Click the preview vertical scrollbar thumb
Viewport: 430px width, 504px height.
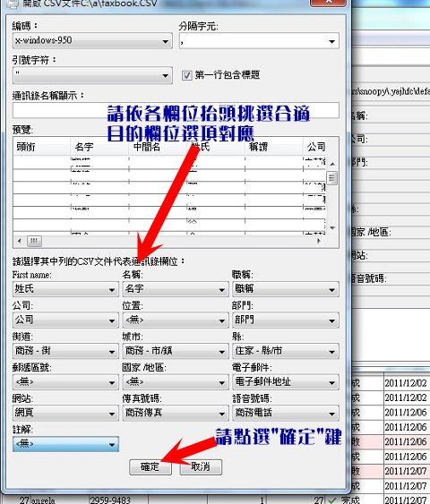[x=332, y=178]
